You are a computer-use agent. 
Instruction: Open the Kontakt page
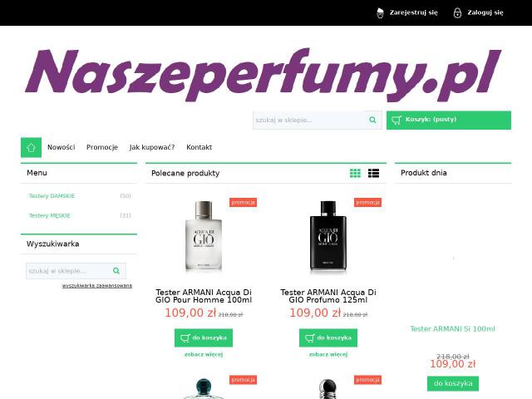coord(199,147)
